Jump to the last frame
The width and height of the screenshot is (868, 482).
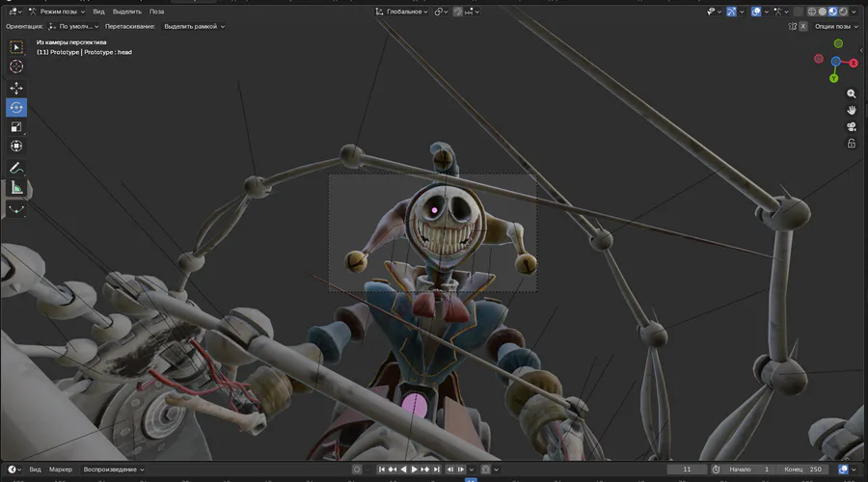tap(436, 469)
